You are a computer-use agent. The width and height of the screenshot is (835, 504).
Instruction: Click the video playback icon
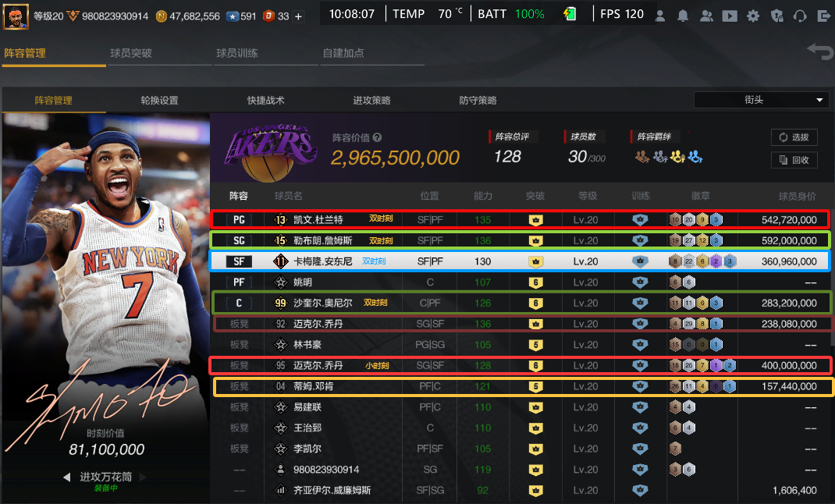pyautogui.click(x=730, y=16)
